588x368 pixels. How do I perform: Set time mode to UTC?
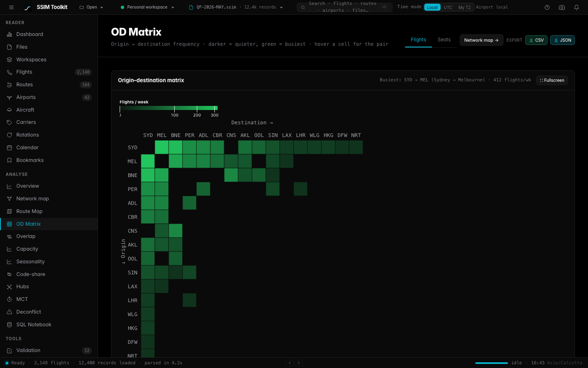click(x=448, y=7)
